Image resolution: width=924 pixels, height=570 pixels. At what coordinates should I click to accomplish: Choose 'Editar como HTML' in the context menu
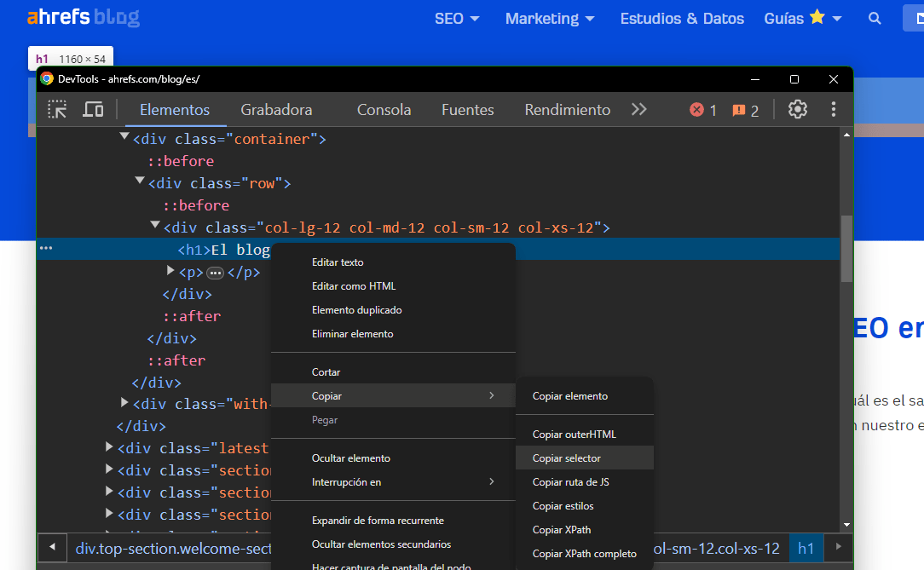tap(355, 286)
